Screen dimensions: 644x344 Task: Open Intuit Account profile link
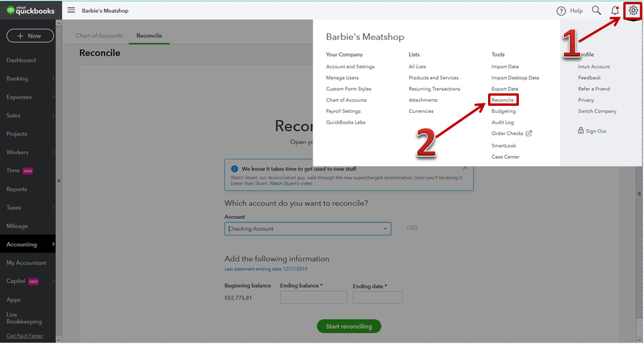(x=594, y=66)
